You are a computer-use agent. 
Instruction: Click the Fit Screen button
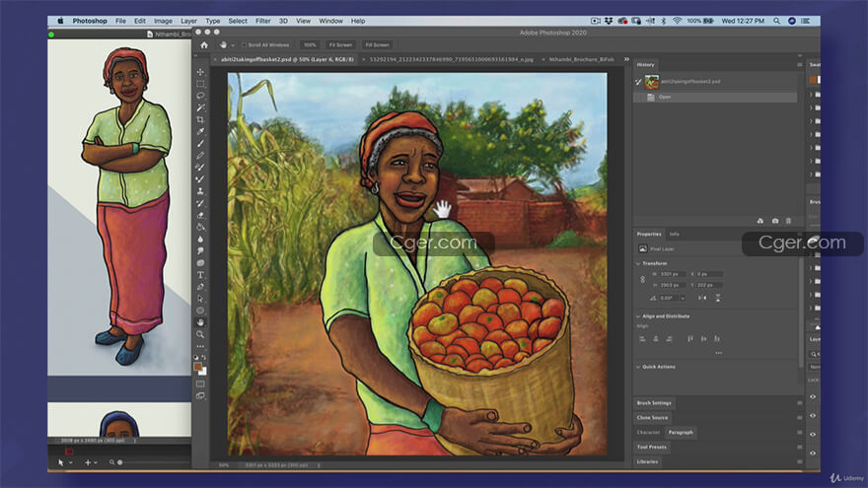[x=340, y=44]
